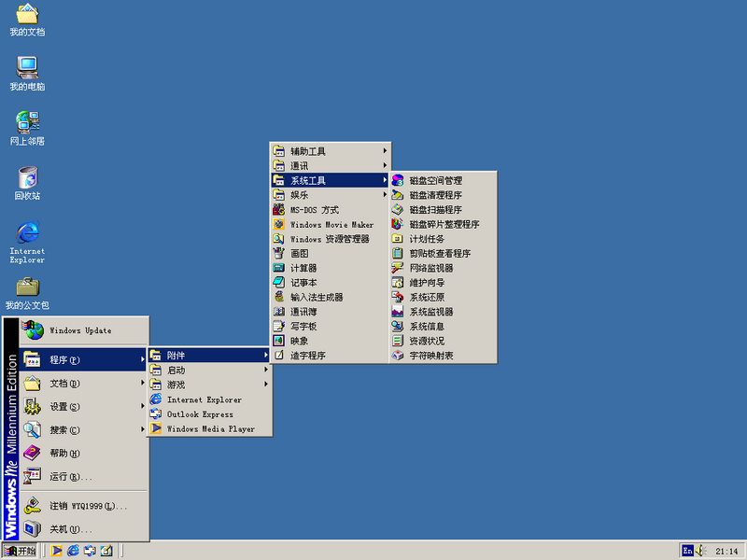Image resolution: width=747 pixels, height=560 pixels.
Task: Choose 关机(U) shut down
Action: pos(83,529)
